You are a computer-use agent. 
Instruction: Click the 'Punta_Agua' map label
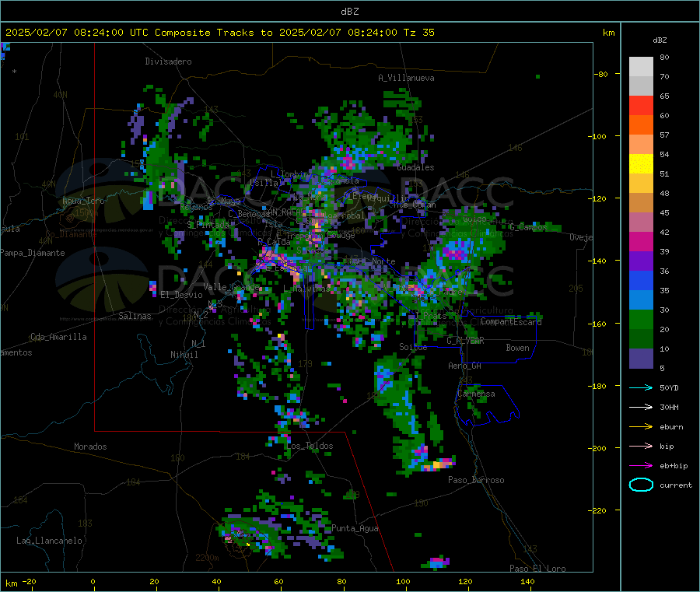click(355, 528)
